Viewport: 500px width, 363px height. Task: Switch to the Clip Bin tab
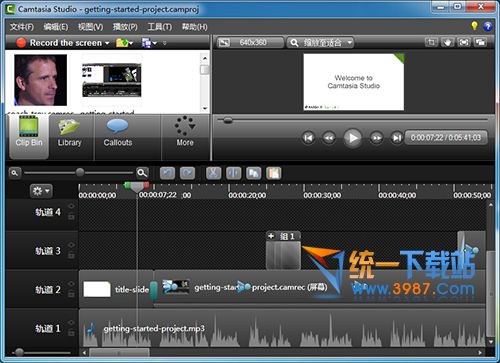(x=29, y=137)
